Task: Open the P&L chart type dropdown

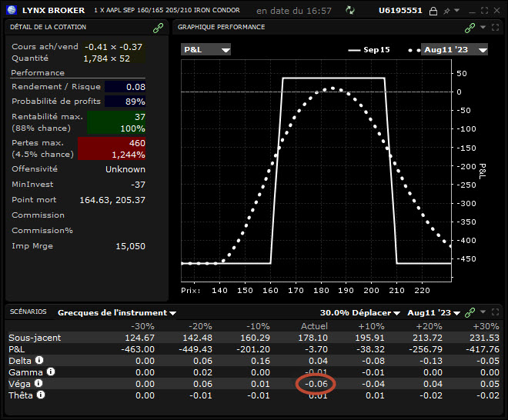Action: coord(206,49)
